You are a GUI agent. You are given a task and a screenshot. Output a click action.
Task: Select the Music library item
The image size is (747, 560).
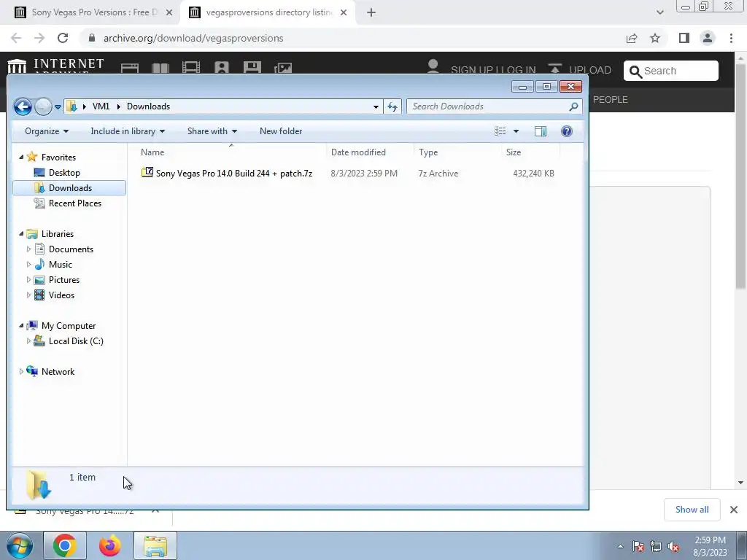click(60, 265)
